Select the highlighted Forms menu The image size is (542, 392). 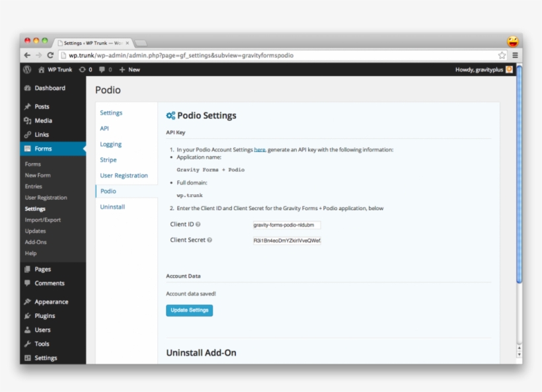click(53, 149)
